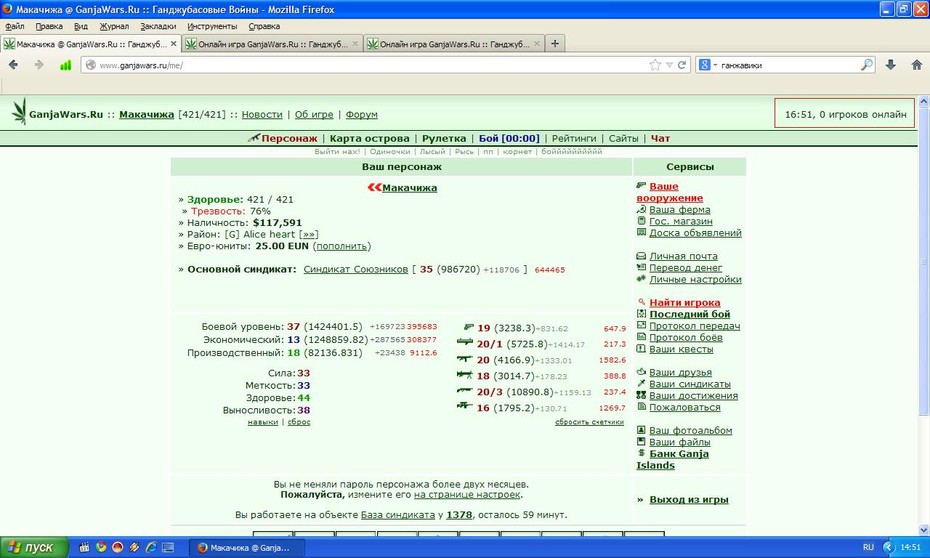Image resolution: width=930 pixels, height=558 pixels.
Task: Open the Инструменты menu
Action: (212, 26)
